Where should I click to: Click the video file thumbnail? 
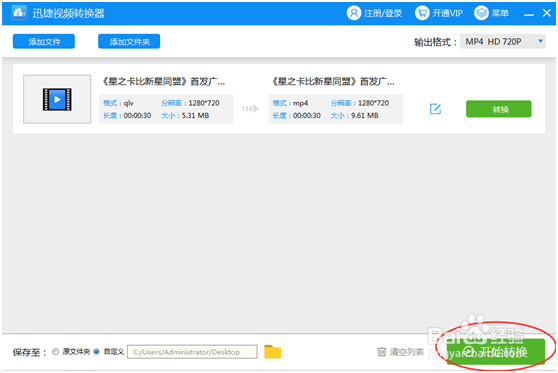(57, 99)
